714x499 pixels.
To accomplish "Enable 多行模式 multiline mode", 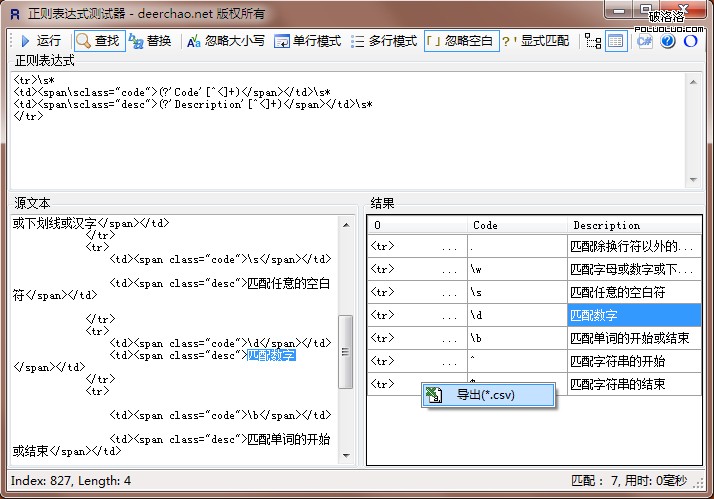I will [x=384, y=41].
